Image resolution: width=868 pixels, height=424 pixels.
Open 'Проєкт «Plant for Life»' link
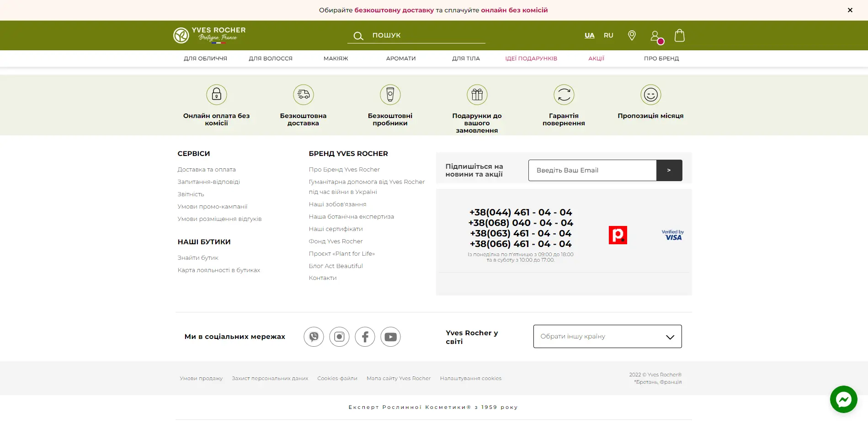click(x=342, y=254)
